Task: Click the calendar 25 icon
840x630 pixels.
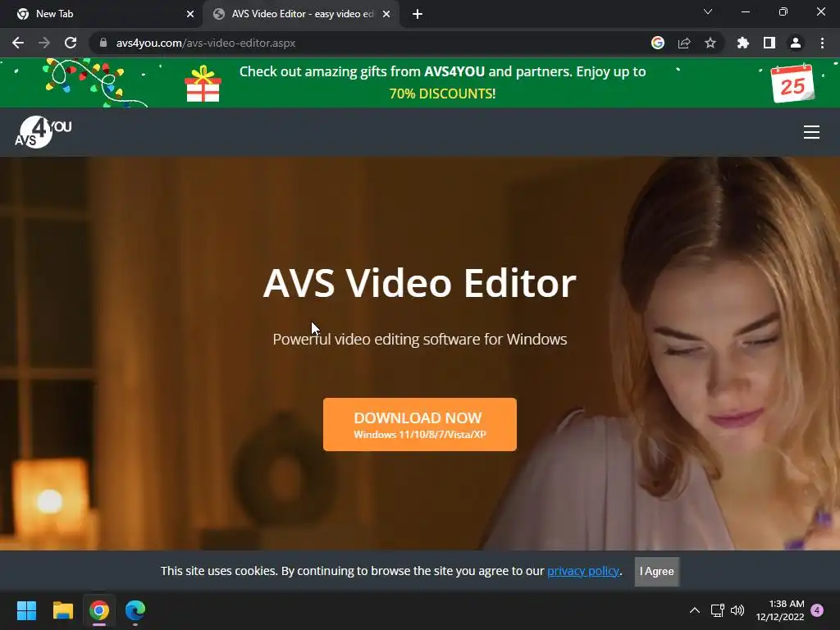Action: [793, 83]
